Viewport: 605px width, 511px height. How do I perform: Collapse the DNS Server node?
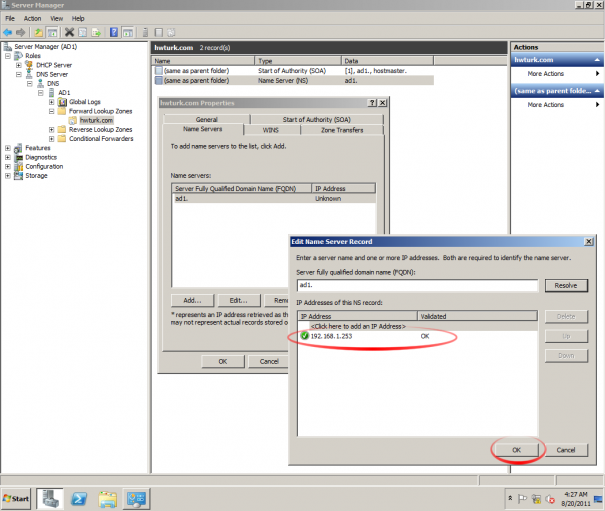tap(19, 74)
